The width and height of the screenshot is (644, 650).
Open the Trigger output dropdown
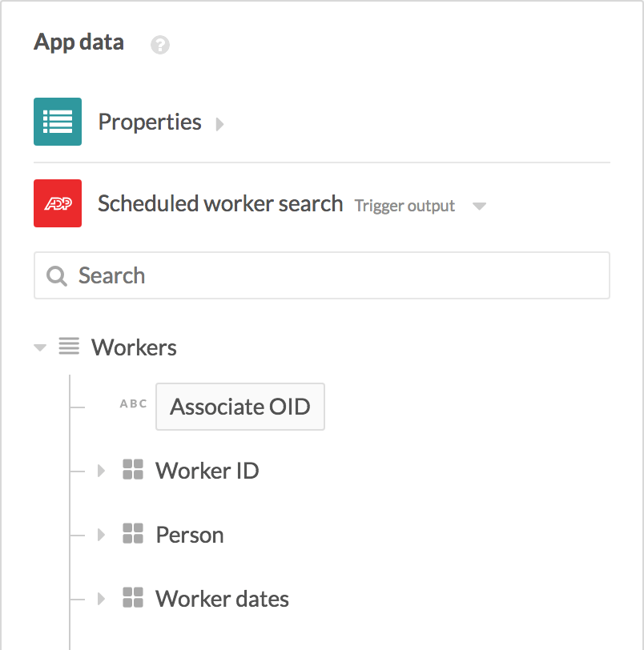tap(479, 206)
